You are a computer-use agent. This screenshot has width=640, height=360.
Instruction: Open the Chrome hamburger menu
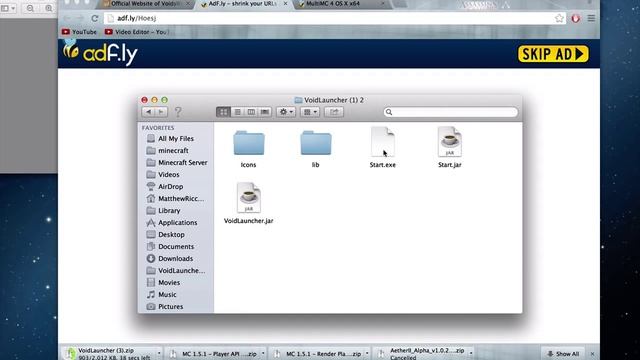(591, 18)
